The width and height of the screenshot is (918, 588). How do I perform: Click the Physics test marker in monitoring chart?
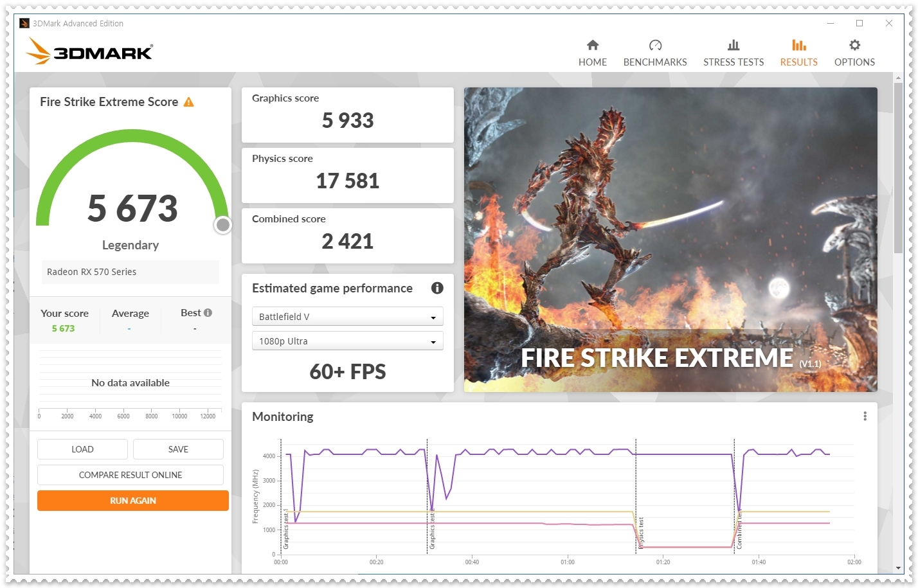[640, 533]
